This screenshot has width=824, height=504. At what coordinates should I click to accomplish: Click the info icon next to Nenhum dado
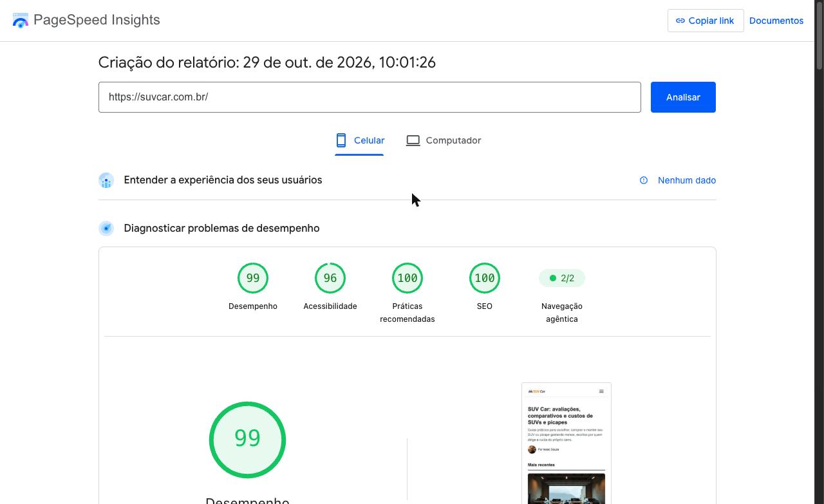[x=644, y=180]
